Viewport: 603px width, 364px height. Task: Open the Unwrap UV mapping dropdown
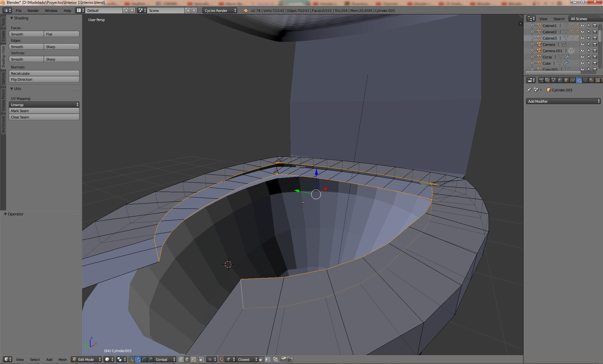point(44,105)
